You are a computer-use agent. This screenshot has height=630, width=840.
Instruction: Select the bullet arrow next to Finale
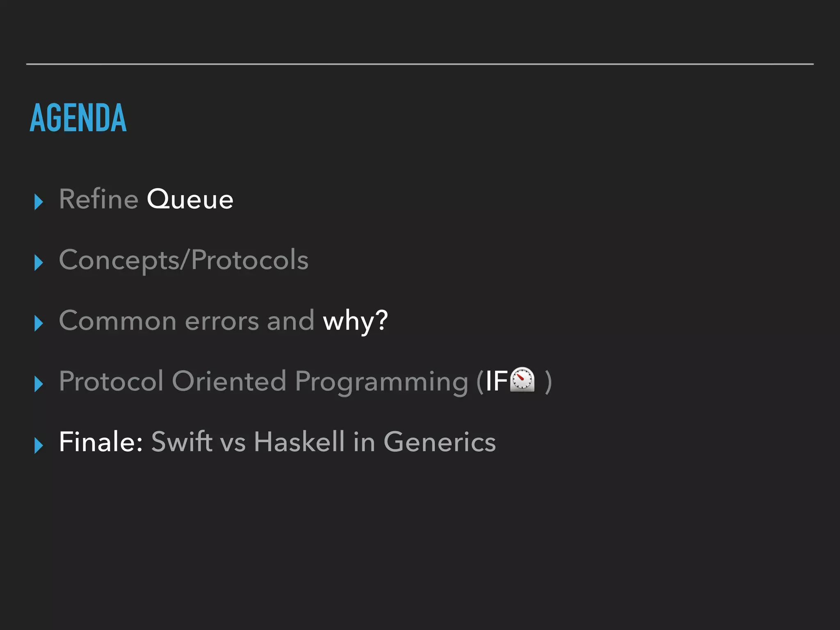(39, 445)
